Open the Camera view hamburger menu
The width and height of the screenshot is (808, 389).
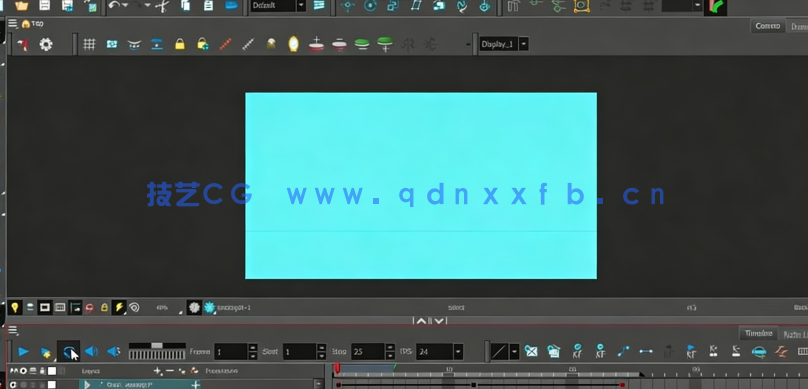(12, 24)
